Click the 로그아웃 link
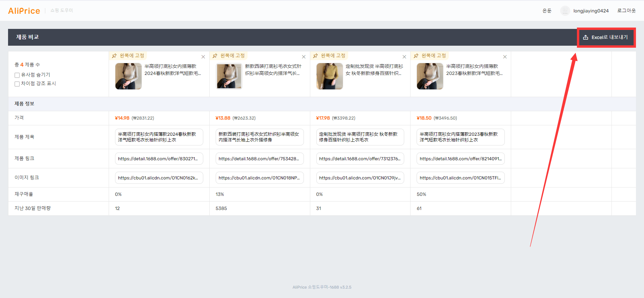The width and height of the screenshot is (644, 298). coord(627,11)
